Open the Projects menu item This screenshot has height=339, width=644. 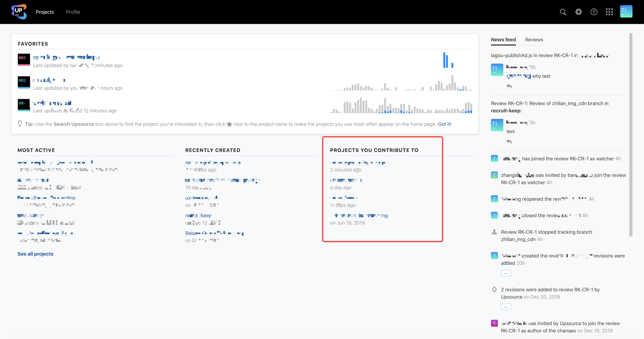[x=45, y=12]
